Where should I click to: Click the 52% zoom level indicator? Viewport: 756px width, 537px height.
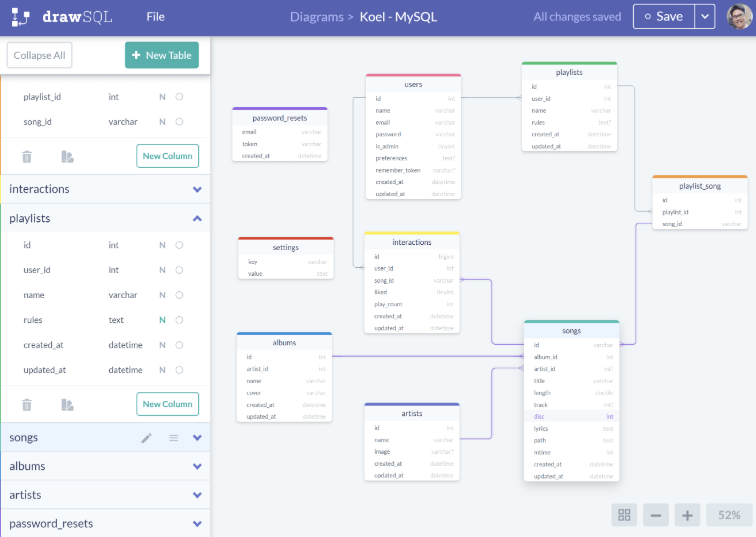tap(729, 515)
